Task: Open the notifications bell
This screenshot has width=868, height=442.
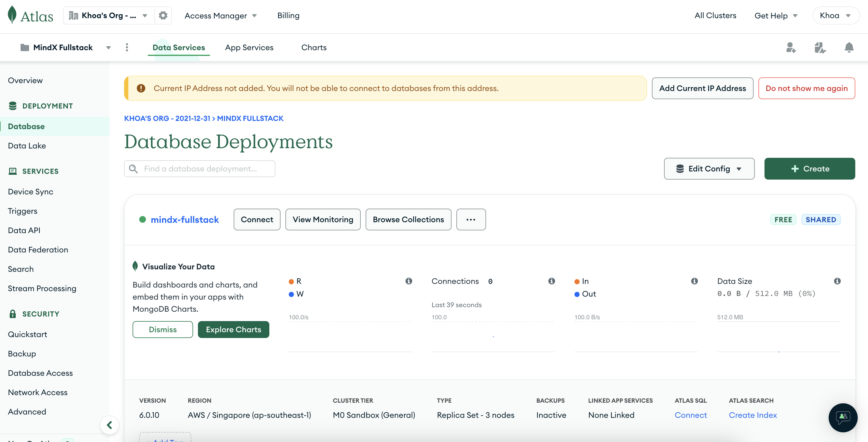Action: coord(849,47)
